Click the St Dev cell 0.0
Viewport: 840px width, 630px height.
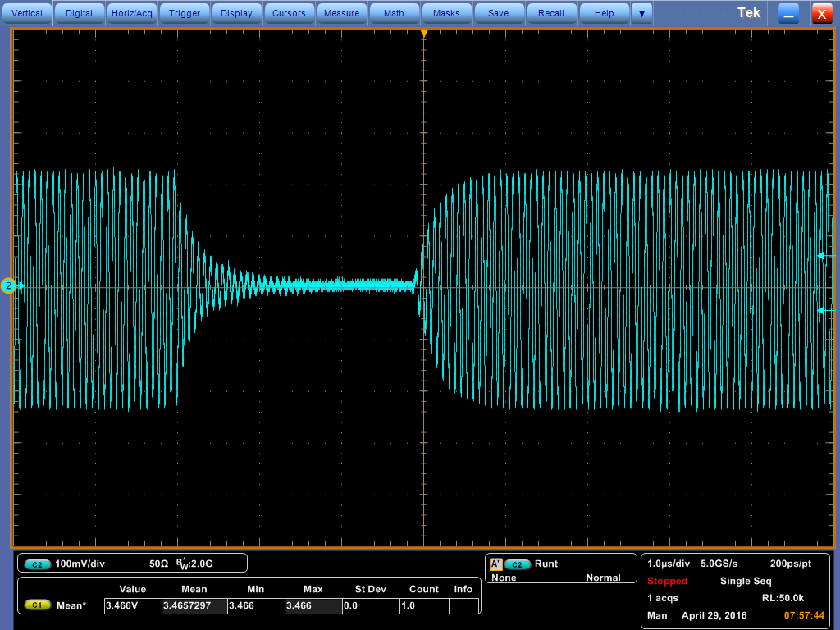(x=371, y=606)
